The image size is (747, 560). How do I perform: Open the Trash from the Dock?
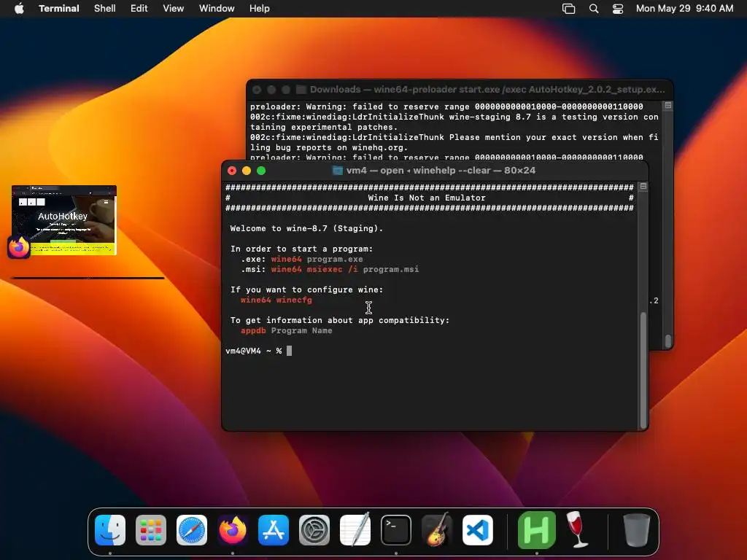636,530
